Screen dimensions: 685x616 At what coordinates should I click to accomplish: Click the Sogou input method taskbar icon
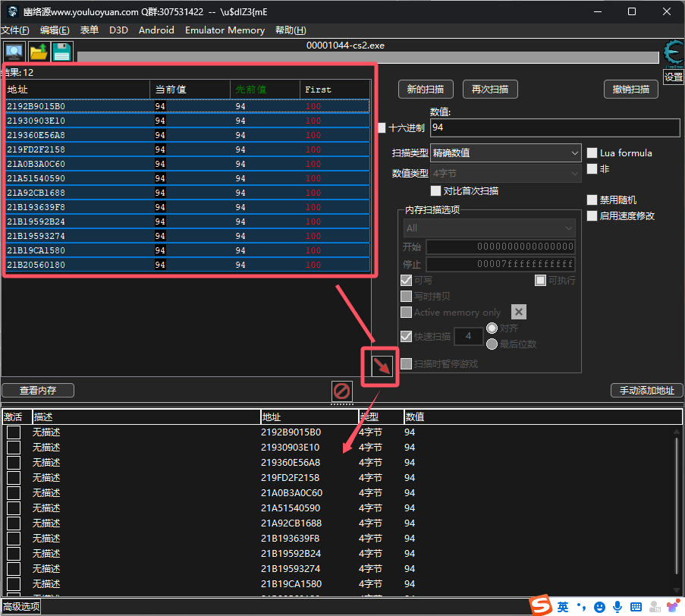pyautogui.click(x=541, y=606)
